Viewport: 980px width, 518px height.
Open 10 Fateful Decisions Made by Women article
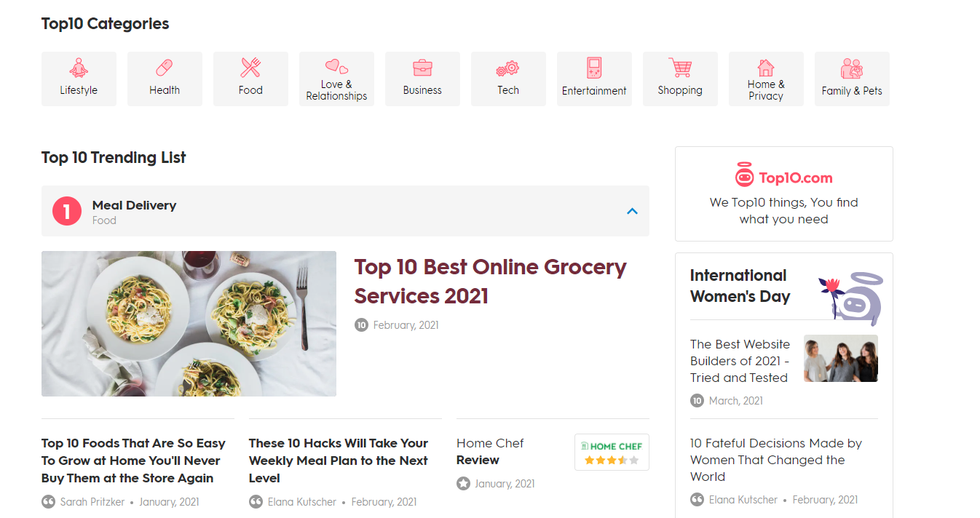tap(776, 460)
